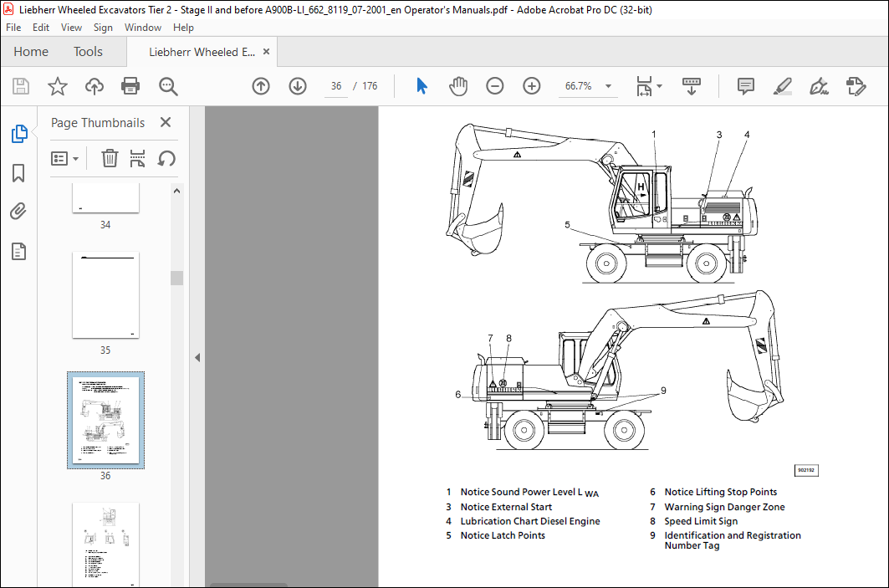Click the text "Speed Limit Sign"

pyautogui.click(x=701, y=521)
